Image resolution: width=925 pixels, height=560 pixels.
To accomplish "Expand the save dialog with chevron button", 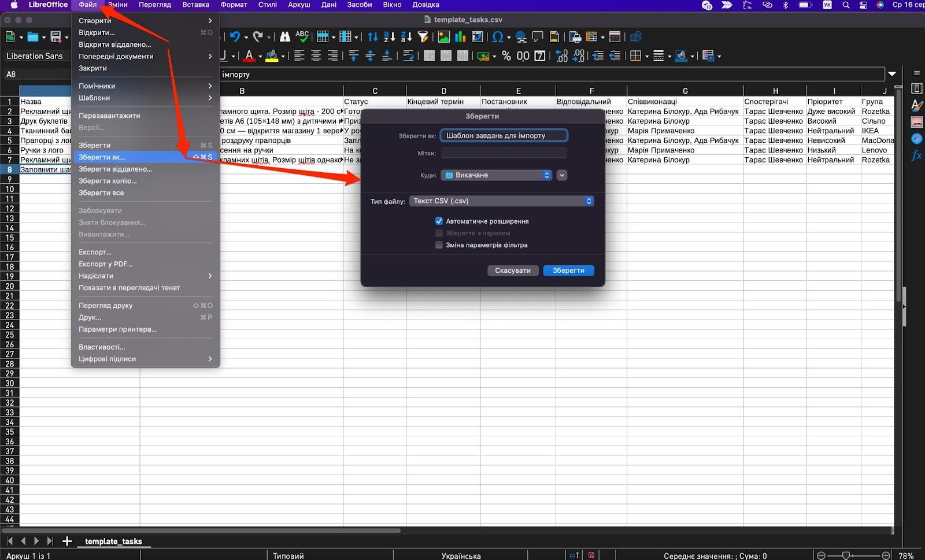I will [x=561, y=175].
